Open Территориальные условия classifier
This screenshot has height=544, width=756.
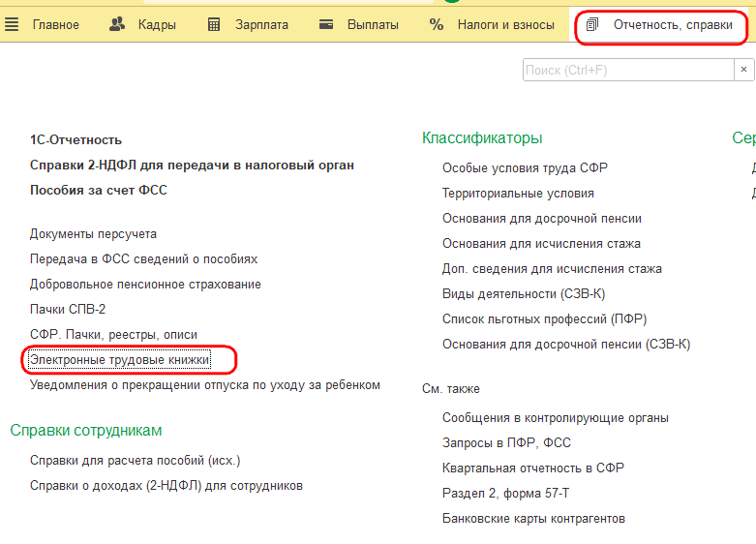point(518,193)
